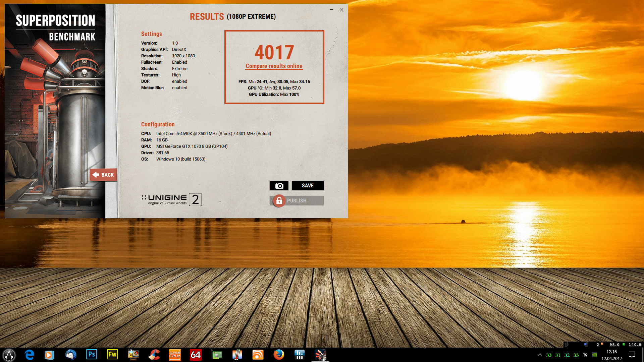Go BACK to the previous screen
The height and width of the screenshot is (362, 644).
tap(103, 175)
